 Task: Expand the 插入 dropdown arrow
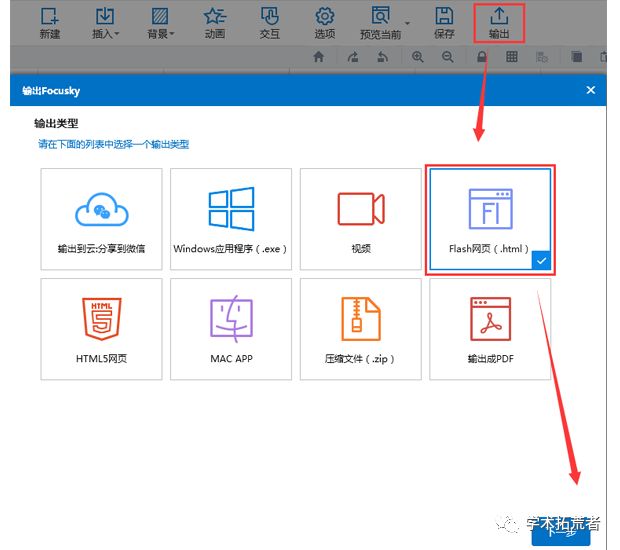pos(117,34)
